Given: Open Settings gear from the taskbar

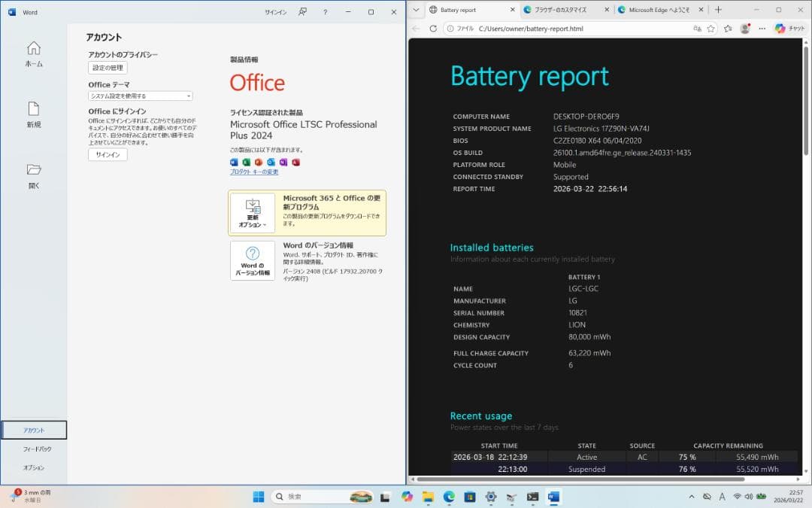Looking at the screenshot, I should [491, 497].
